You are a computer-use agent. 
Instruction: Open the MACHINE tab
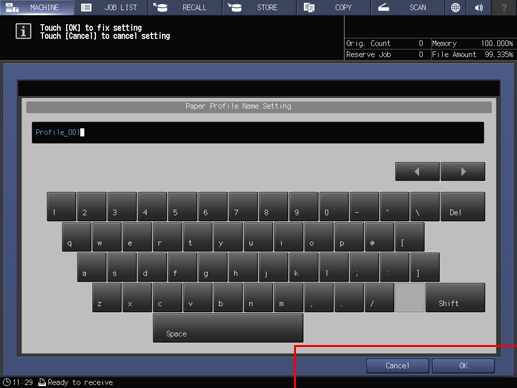37,7
